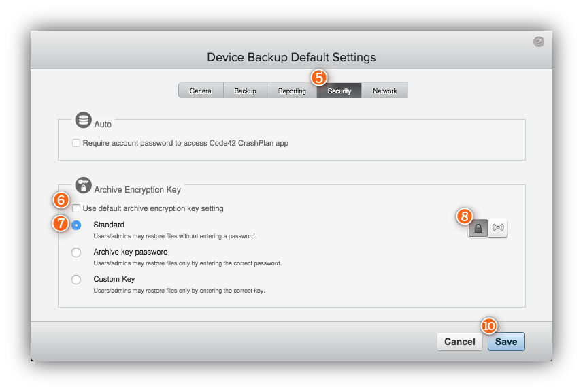This screenshot has height=392, width=583.
Task: Select the locked key toggle icon
Action: tap(478, 228)
